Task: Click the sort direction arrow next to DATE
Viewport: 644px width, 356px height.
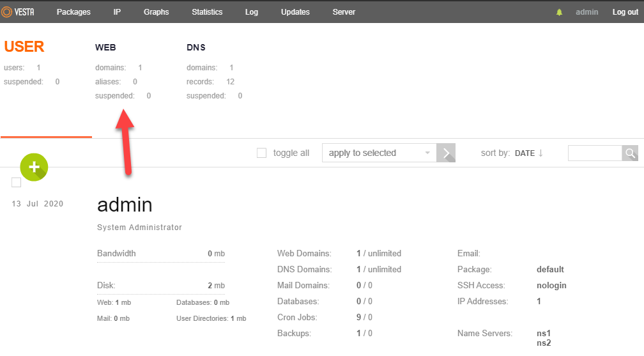Action: pyautogui.click(x=540, y=153)
